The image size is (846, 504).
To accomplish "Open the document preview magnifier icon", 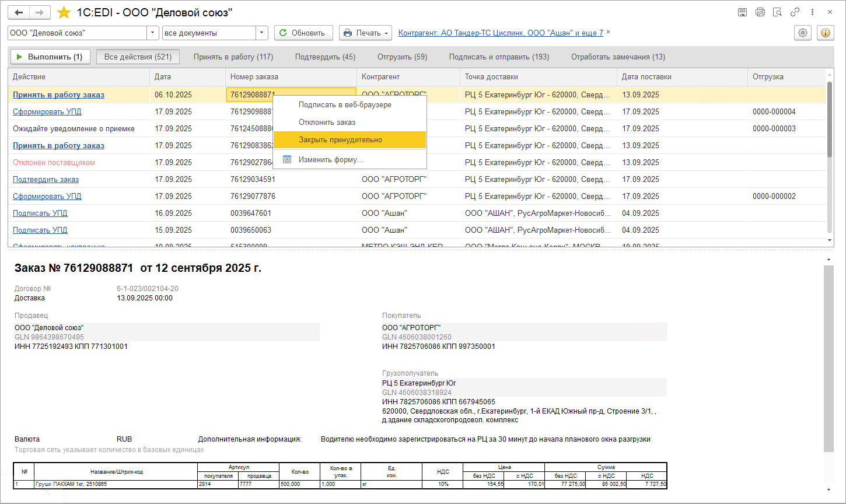I will click(x=777, y=12).
